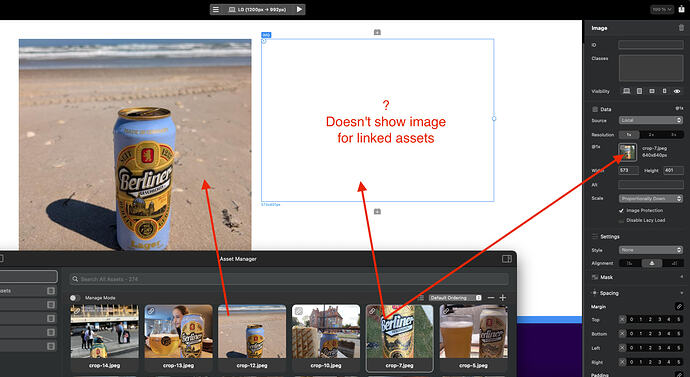Click into the Classes text box

[x=651, y=68]
